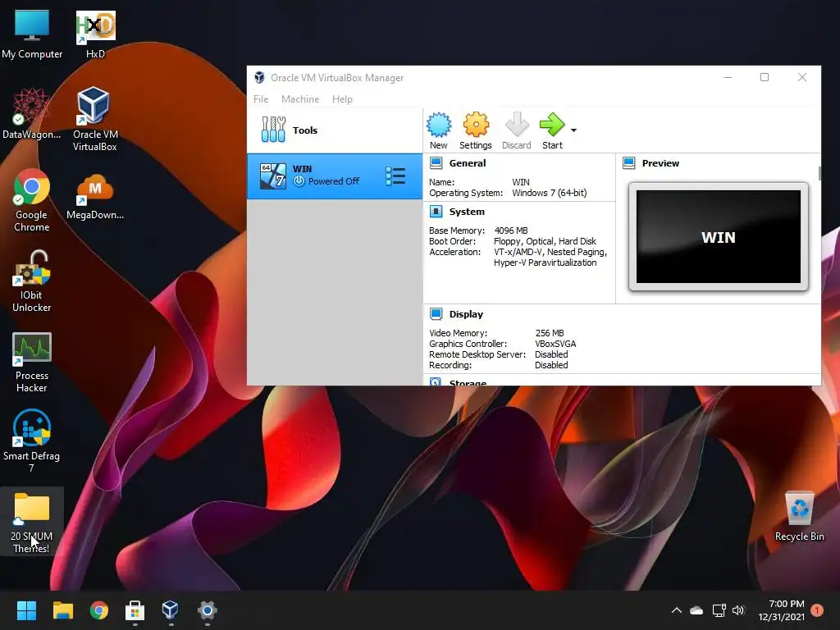Select the My Computer desktop icon
Image resolution: width=840 pixels, height=630 pixels.
pyautogui.click(x=32, y=34)
